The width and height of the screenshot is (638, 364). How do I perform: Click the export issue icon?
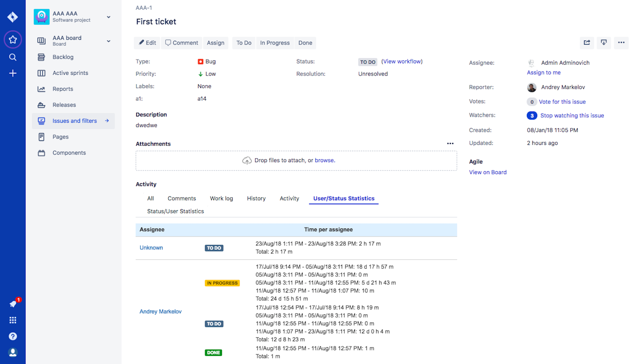click(x=604, y=42)
